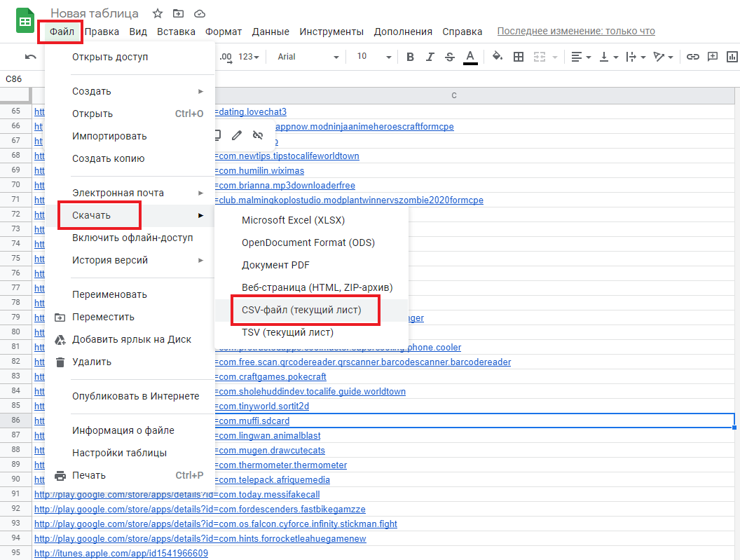Open the Arial font dropdown
The height and width of the screenshot is (560, 740).
[x=308, y=57]
